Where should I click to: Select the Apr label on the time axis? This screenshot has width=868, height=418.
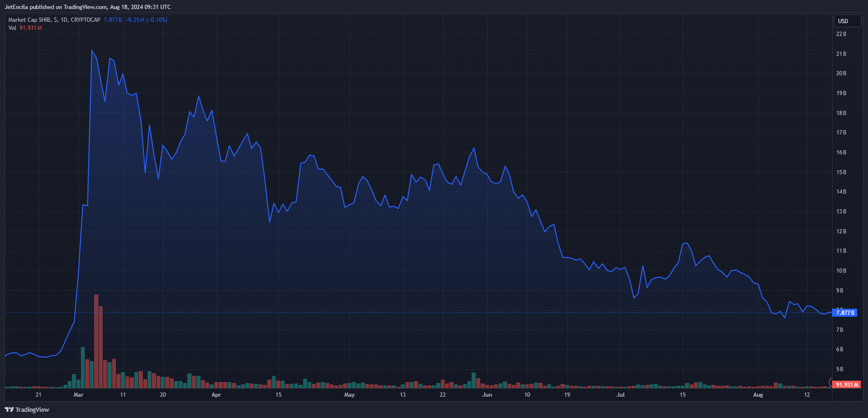click(216, 395)
